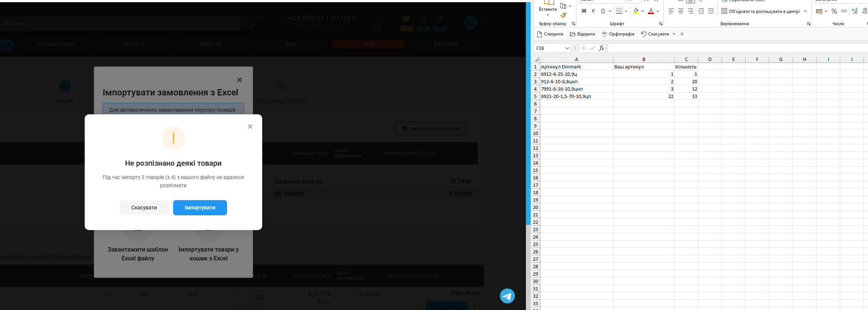Click Скасувати in the warning dialog

(144, 208)
